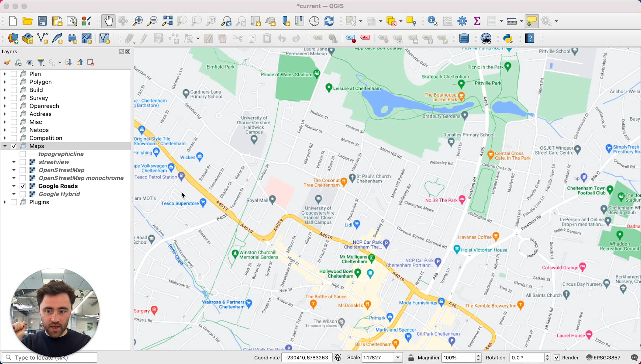Open the Scale dropdown
The width and height of the screenshot is (641, 364).
tap(398, 358)
